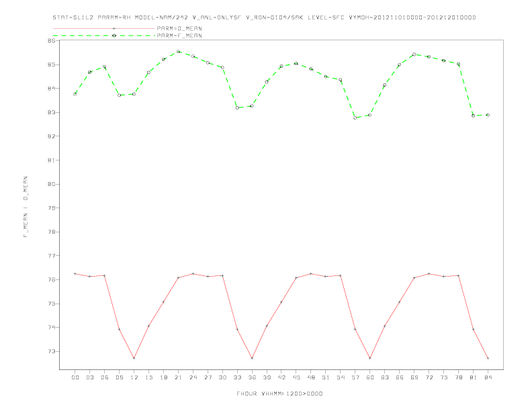This screenshot has height=411, width=532.
Task: Click the vertical axis label F_MEAN | O_MEAN
Action: tap(26, 207)
